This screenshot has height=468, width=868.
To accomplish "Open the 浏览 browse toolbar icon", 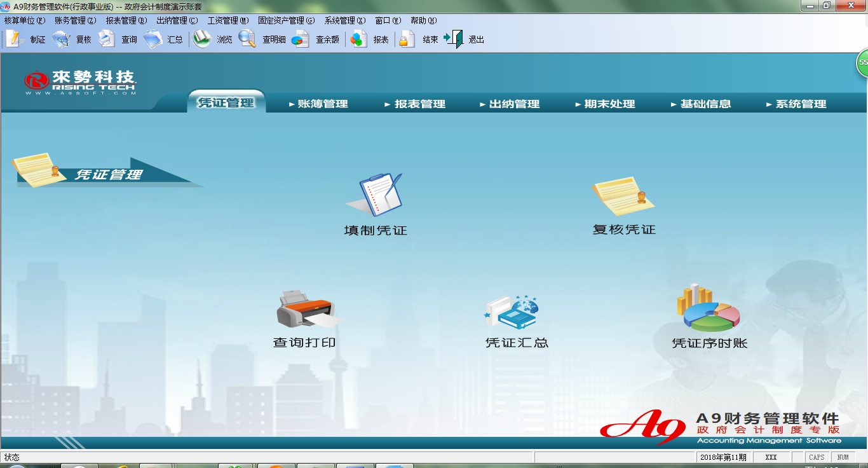I will click(202, 39).
